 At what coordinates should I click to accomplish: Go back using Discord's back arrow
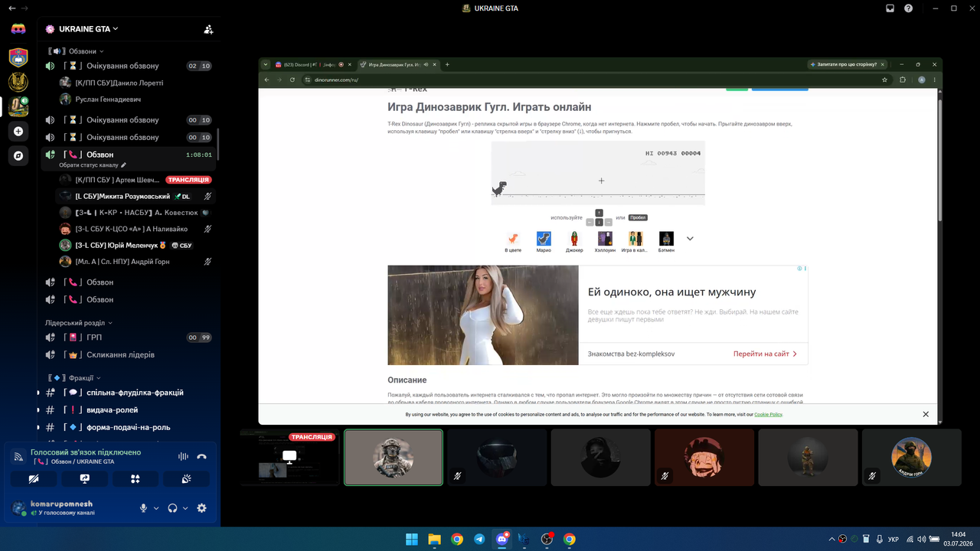pyautogui.click(x=11, y=8)
